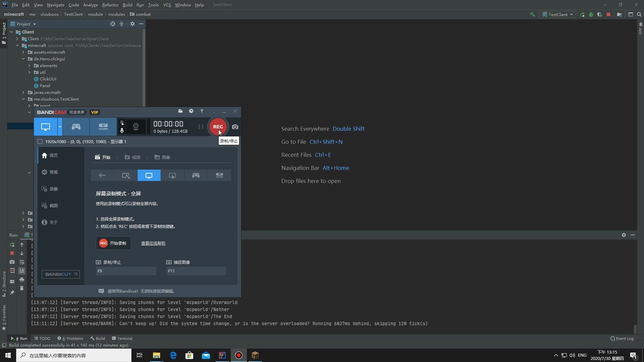Open the Navigate menu
Image resolution: width=644 pixels, height=362 pixels.
pos(55,5)
